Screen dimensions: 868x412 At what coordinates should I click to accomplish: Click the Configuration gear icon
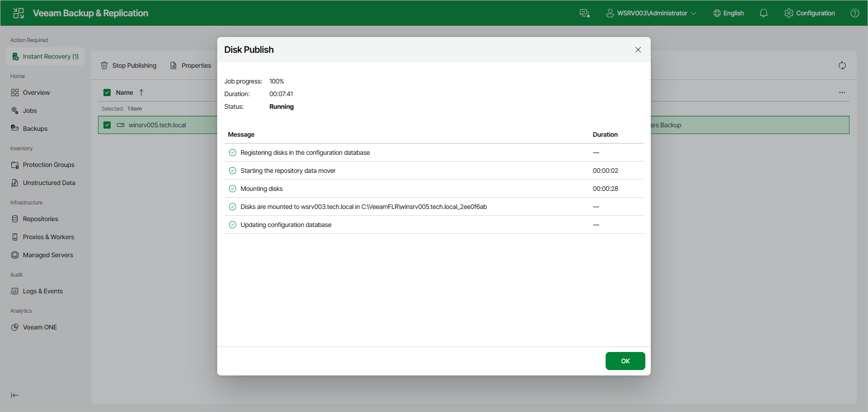coord(789,13)
